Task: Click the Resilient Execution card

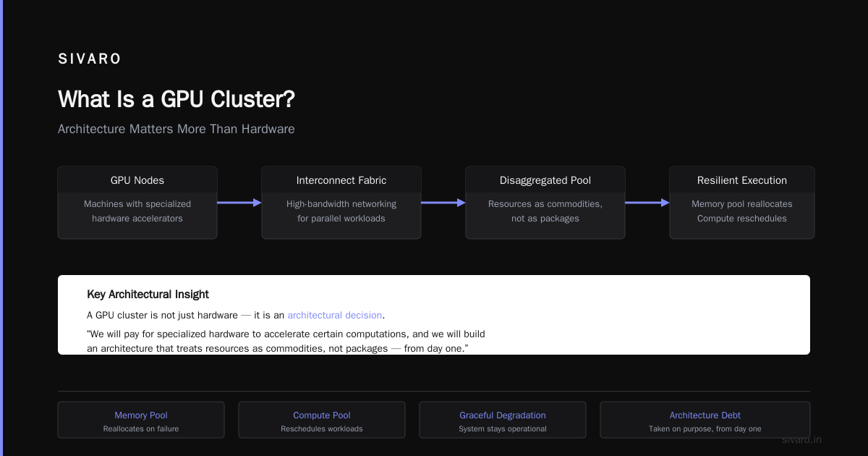Action: coord(742,203)
